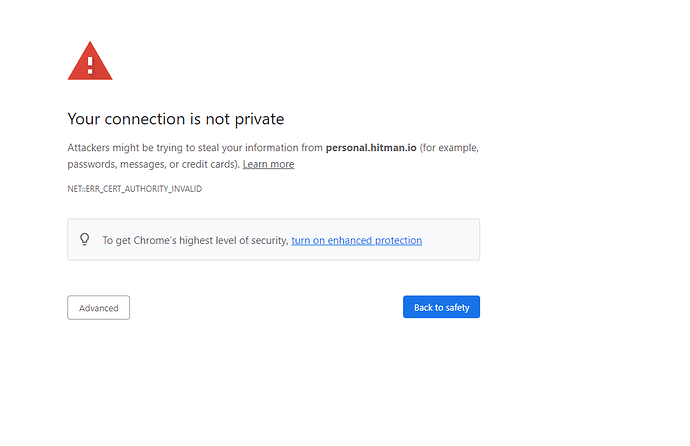Click the lightbulb tip icon
690x446 pixels.
(x=84, y=239)
